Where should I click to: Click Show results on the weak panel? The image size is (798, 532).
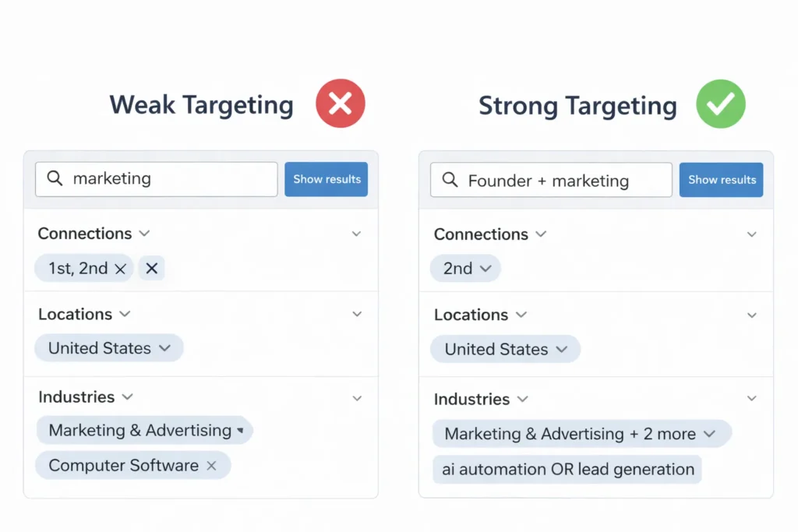click(x=326, y=179)
